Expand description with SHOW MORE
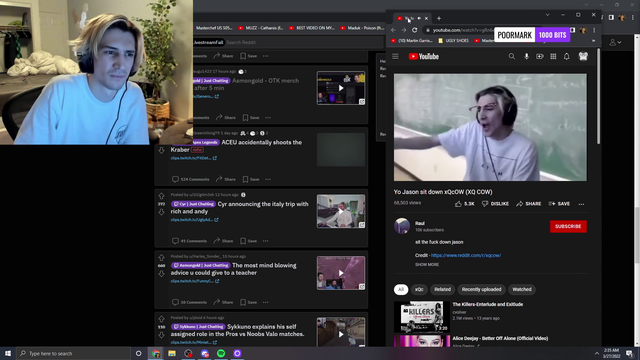 [x=427, y=264]
